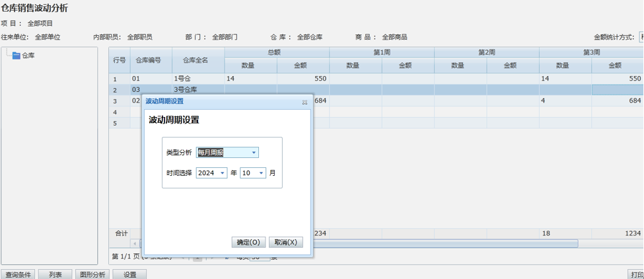Select row 1 with 1号仓
The width and height of the screenshot is (644, 279).
tap(185, 79)
